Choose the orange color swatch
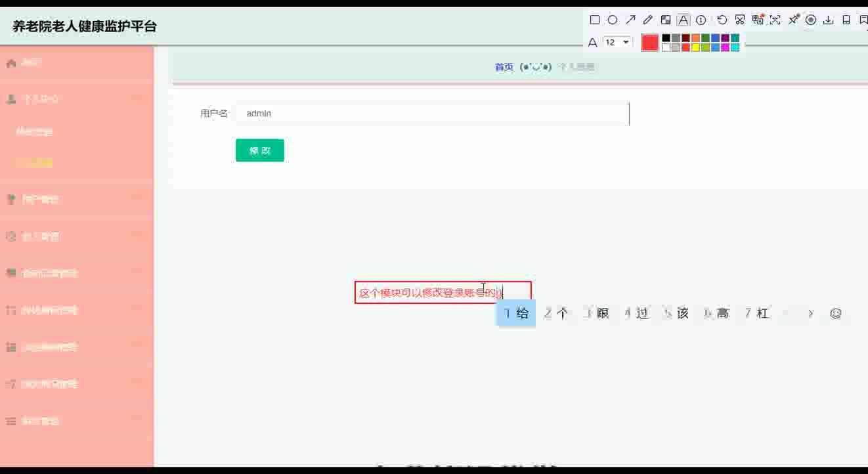868x474 pixels. [x=696, y=38]
